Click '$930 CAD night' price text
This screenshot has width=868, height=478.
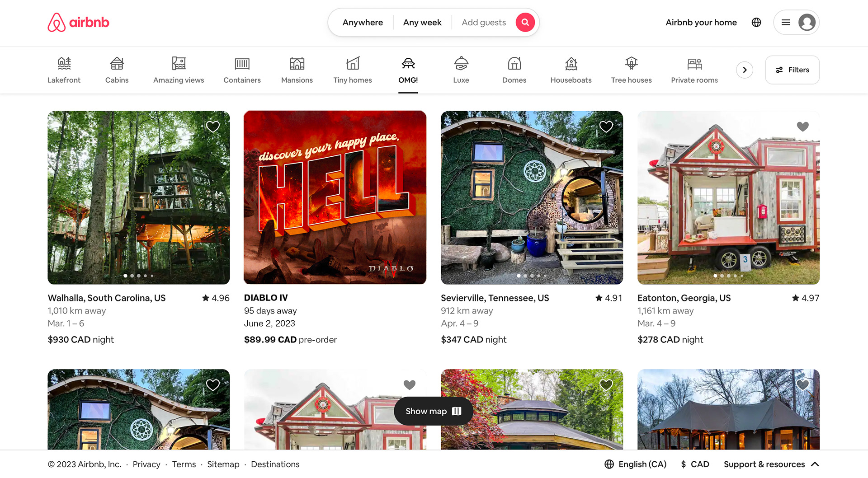click(x=81, y=339)
